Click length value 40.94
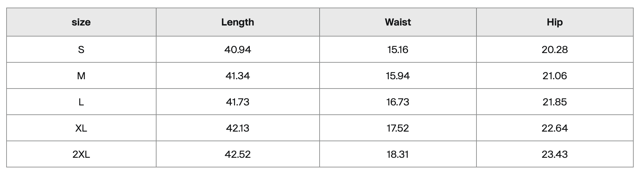This screenshot has width=644, height=175. click(x=238, y=50)
